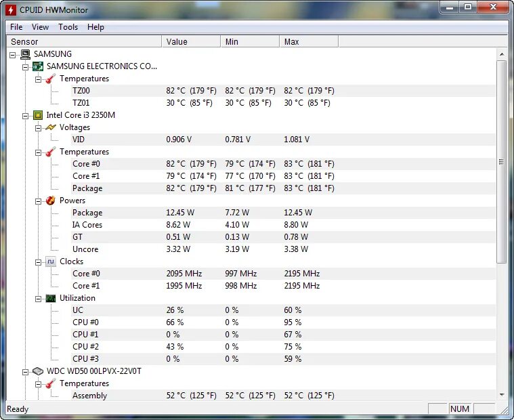Open the File menu
The image size is (514, 420).
tap(16, 27)
